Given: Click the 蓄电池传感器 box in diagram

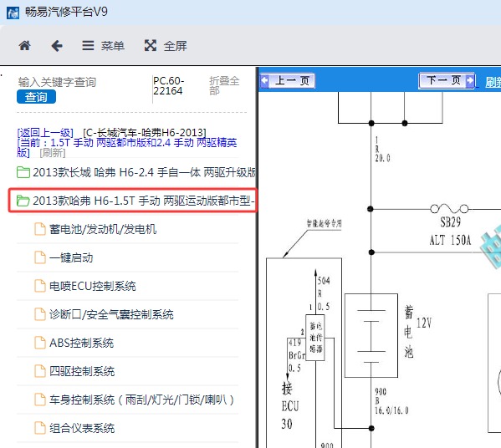Looking at the screenshot, I should click(x=315, y=338).
